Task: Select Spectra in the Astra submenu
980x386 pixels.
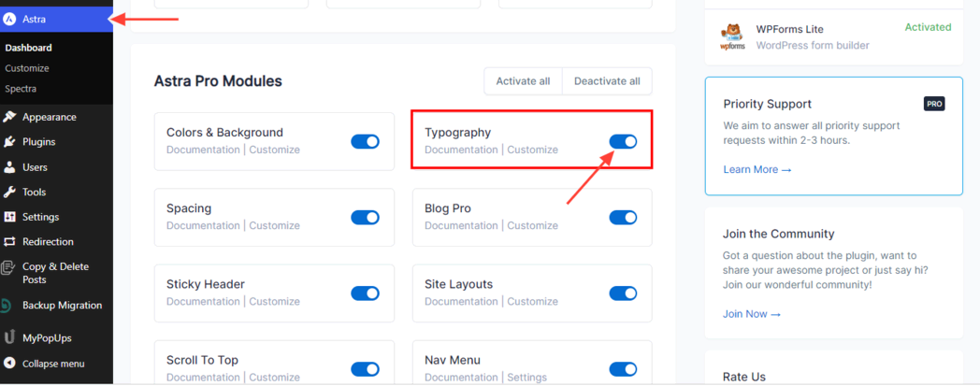Action: 21,89
